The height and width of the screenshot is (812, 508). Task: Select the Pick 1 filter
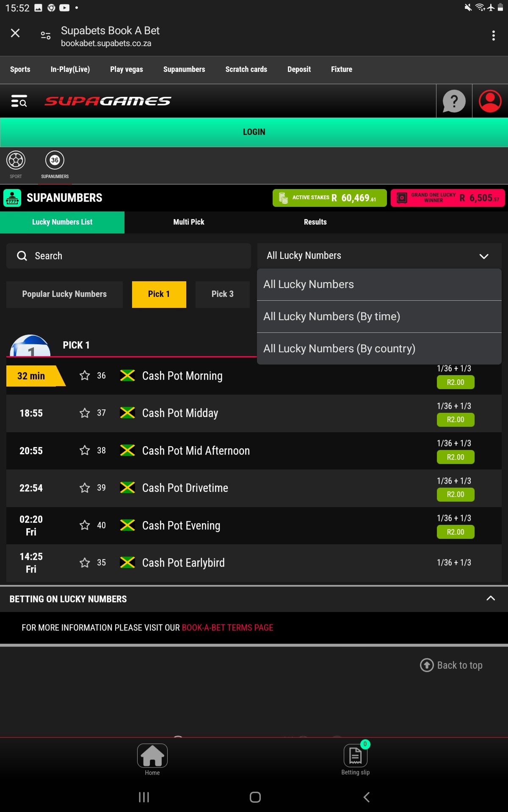click(x=159, y=294)
